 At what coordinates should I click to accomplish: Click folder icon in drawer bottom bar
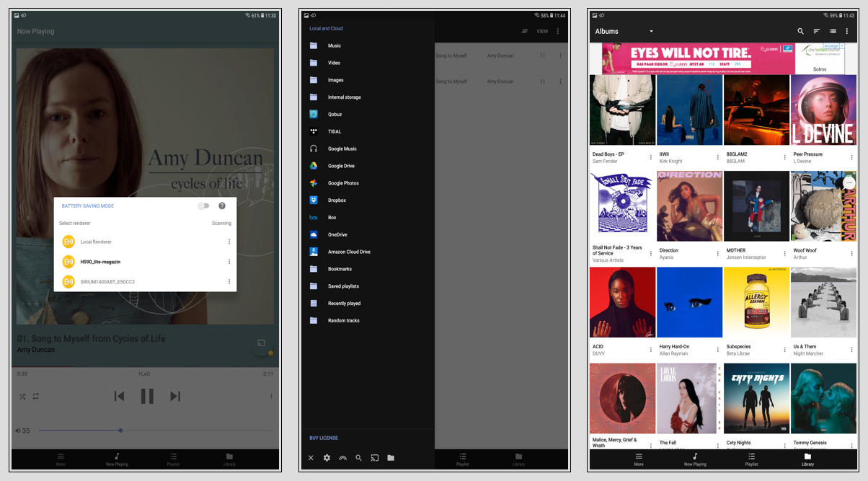click(391, 458)
